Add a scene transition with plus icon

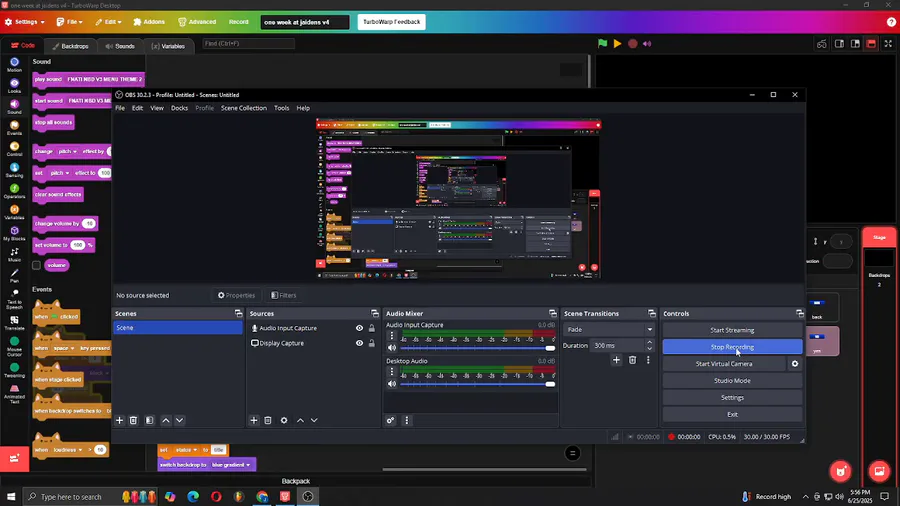[x=616, y=360]
